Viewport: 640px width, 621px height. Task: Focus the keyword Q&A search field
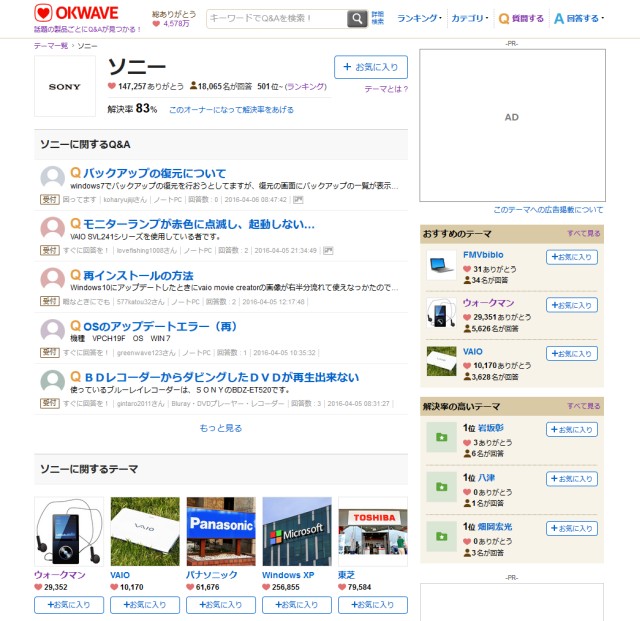[277, 19]
